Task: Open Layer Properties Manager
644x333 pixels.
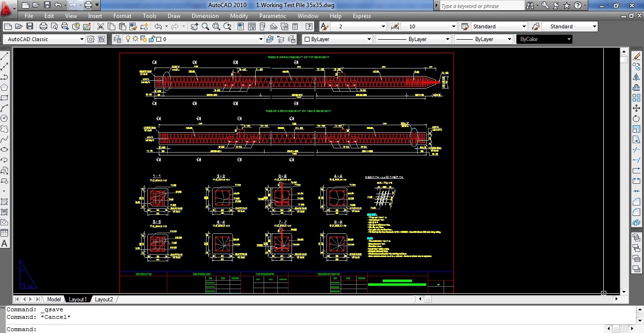Action: click(x=117, y=39)
